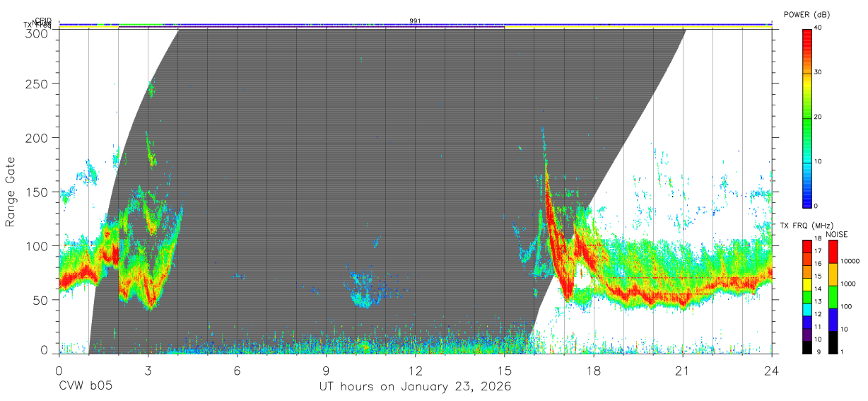
Task: Click the TX FRQ (MHz) color scale
Action: 807,296
